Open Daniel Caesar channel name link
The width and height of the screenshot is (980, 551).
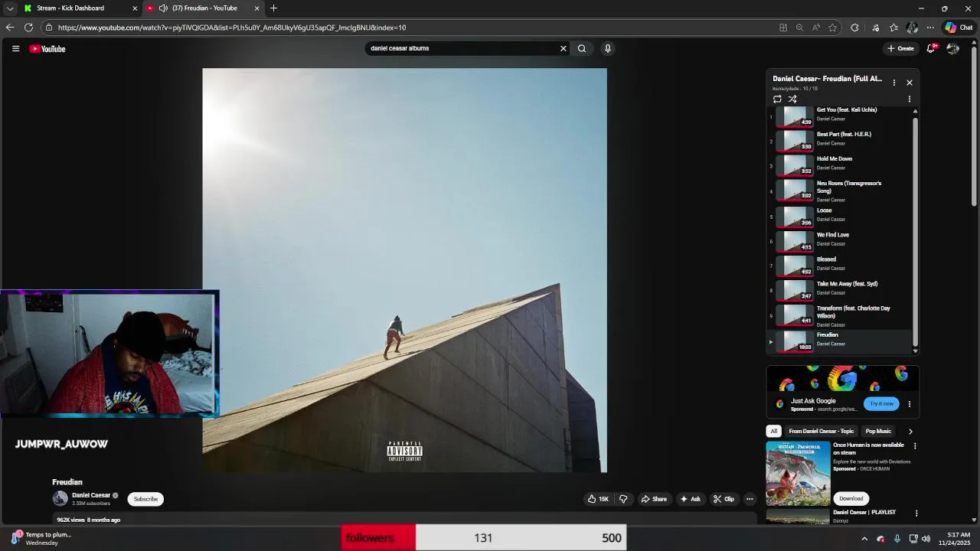[x=91, y=495]
